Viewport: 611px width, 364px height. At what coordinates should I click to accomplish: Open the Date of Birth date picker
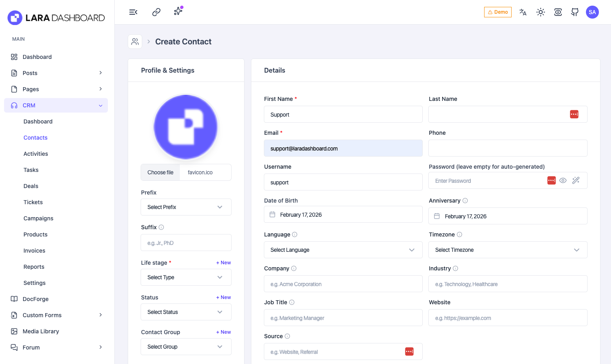click(343, 214)
